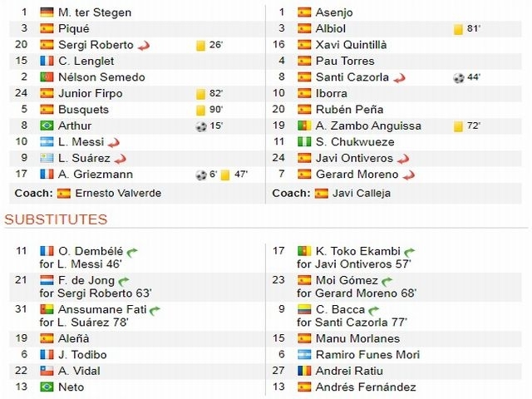Select player name Ramiro Funes Mori
Image resolution: width=532 pixels, height=399 pixels.
367,355
